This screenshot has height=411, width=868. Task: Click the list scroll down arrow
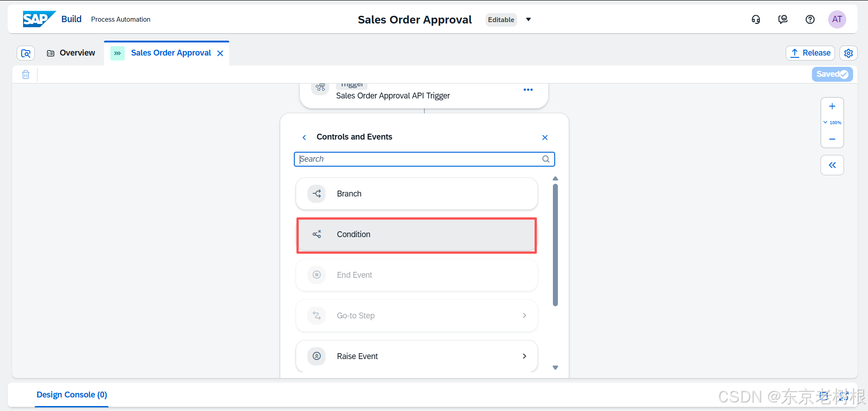[555, 368]
